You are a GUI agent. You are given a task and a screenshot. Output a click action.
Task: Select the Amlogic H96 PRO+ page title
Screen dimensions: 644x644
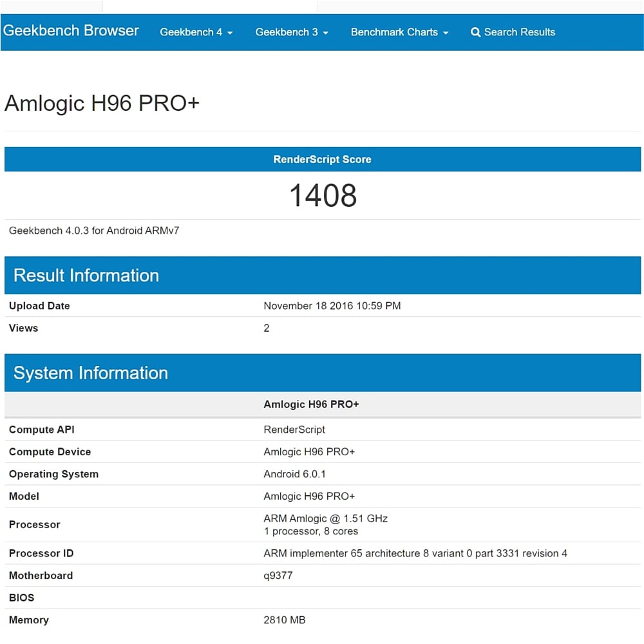(102, 103)
